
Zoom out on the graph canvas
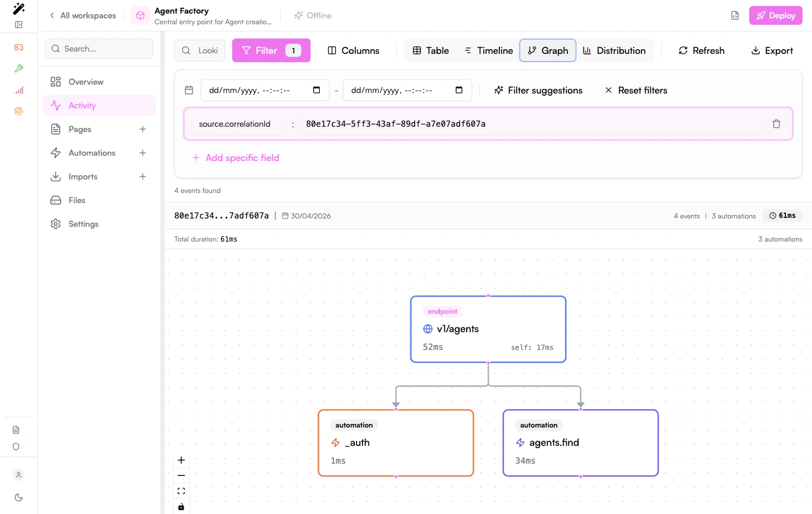[x=181, y=476]
